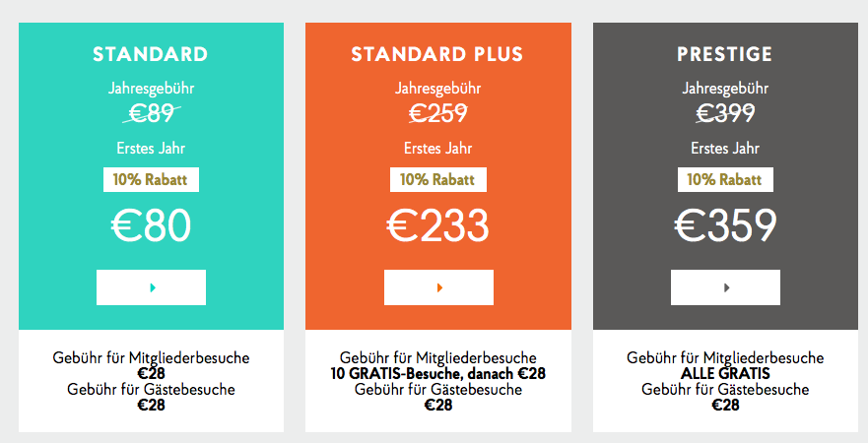Click the 10% Rabatt badge on Prestige
The height and width of the screenshot is (443, 868).
pyautogui.click(x=725, y=180)
